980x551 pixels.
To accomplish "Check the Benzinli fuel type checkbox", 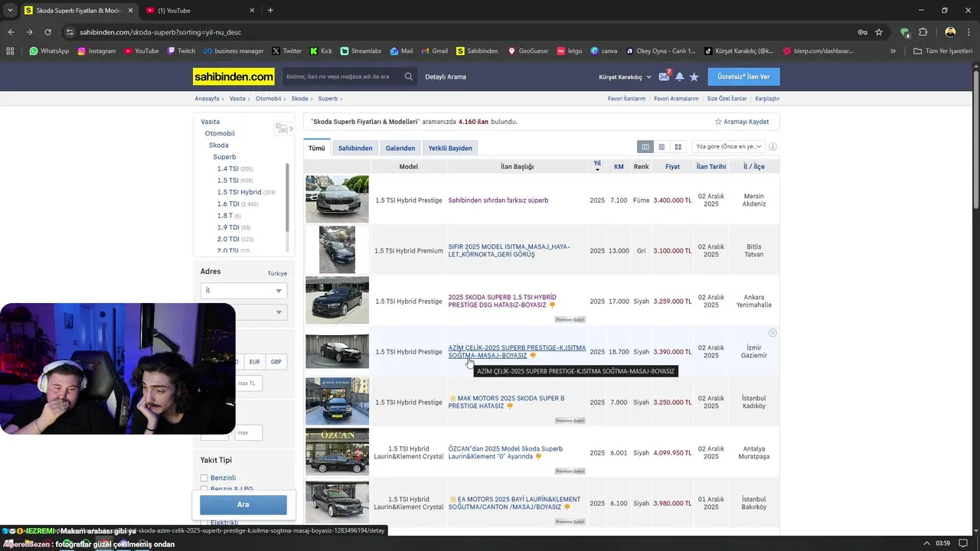I will point(204,478).
